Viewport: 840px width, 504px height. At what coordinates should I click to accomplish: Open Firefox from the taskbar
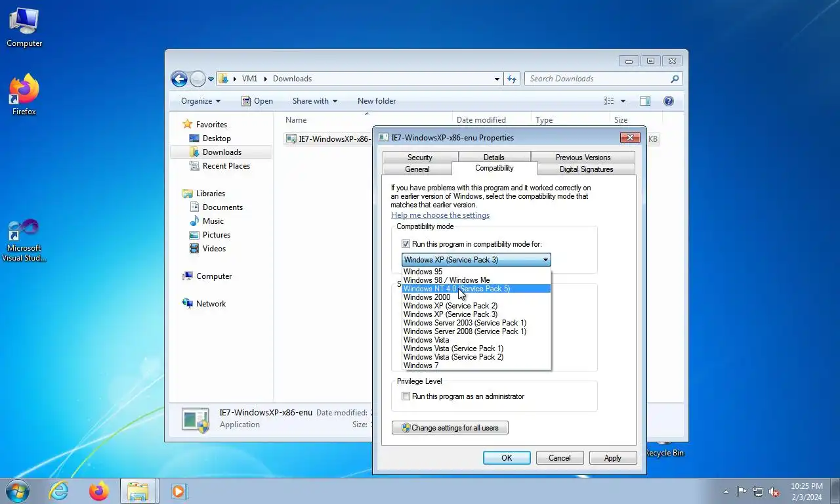[x=98, y=491]
